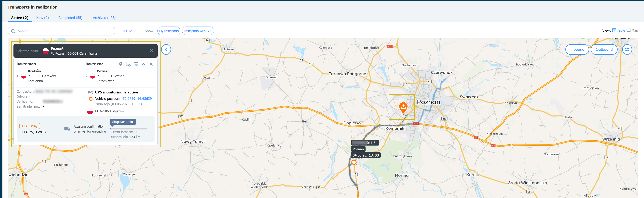This screenshot has height=198, width=644.
Task: Click the Map view book icon
Action: [x=628, y=31]
